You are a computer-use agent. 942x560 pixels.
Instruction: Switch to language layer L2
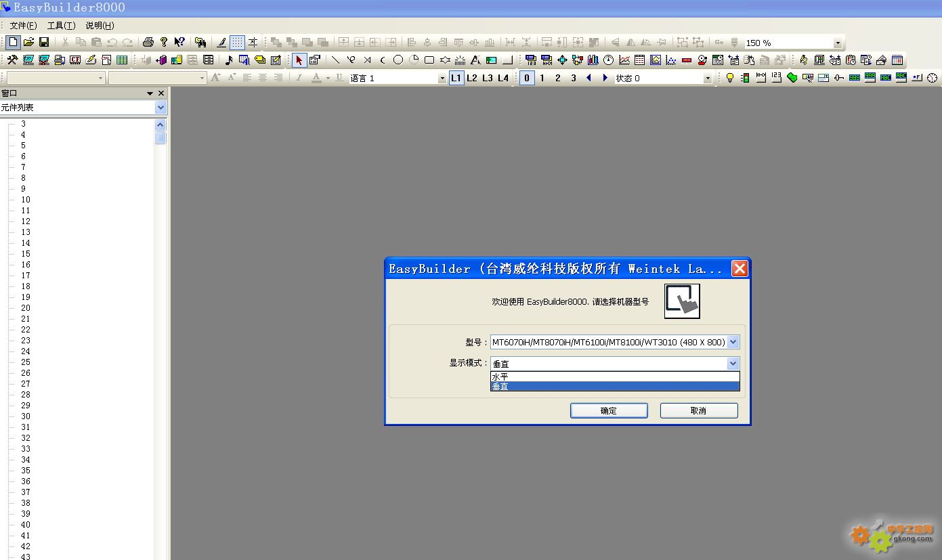pos(472,78)
